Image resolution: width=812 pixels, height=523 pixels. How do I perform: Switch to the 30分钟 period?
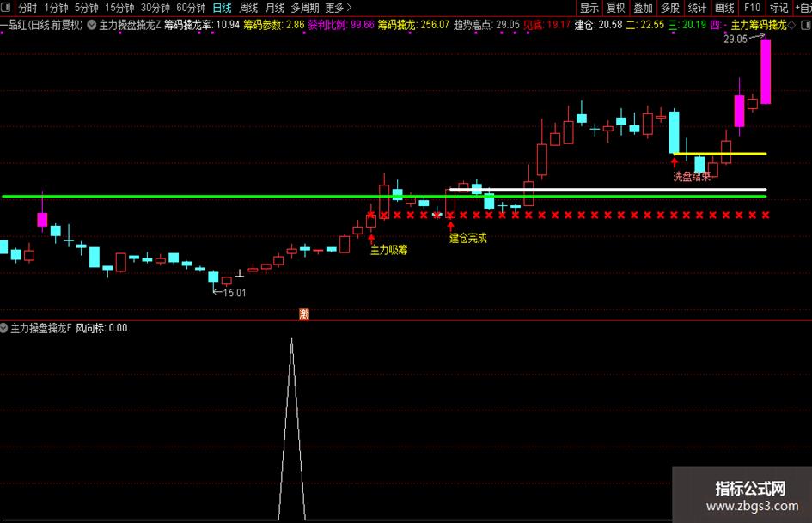[156, 8]
